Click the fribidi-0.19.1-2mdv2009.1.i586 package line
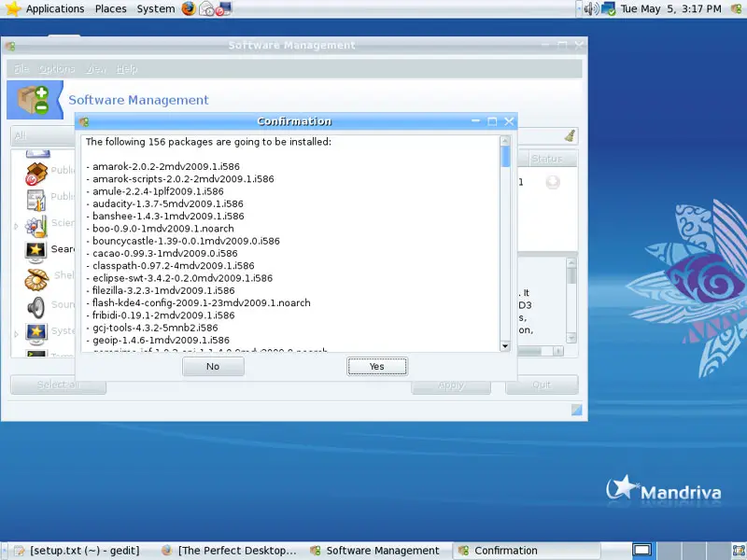Viewport: 747px width, 560px height. coord(161,315)
